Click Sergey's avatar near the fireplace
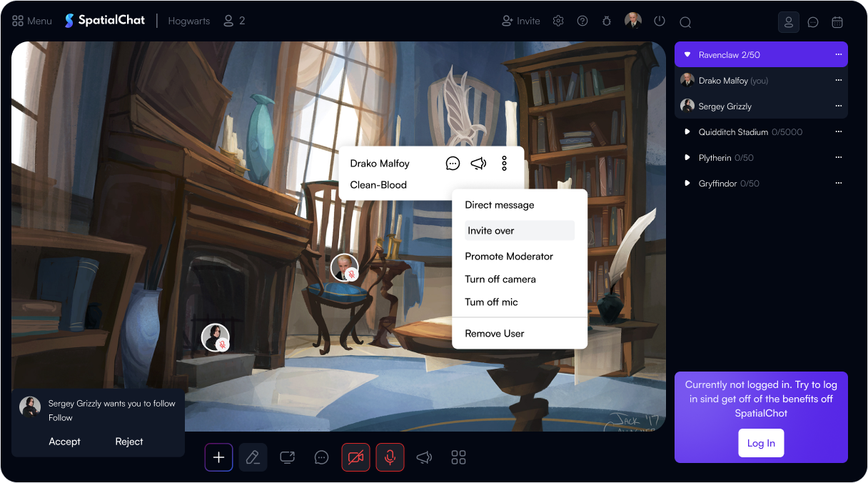868x483 pixels. 216,338
